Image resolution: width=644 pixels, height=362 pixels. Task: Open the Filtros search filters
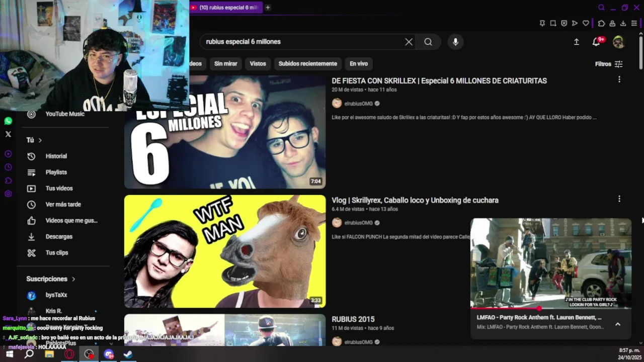[x=609, y=64]
